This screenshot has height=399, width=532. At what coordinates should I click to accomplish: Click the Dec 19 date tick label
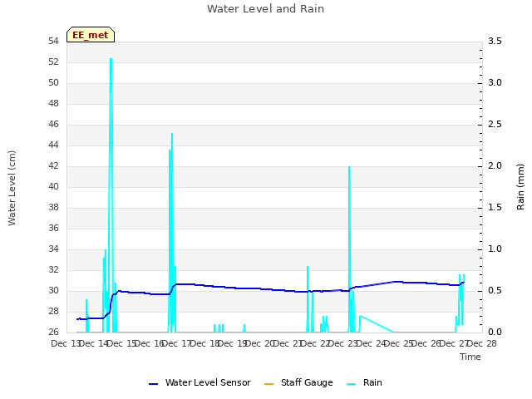click(x=233, y=343)
